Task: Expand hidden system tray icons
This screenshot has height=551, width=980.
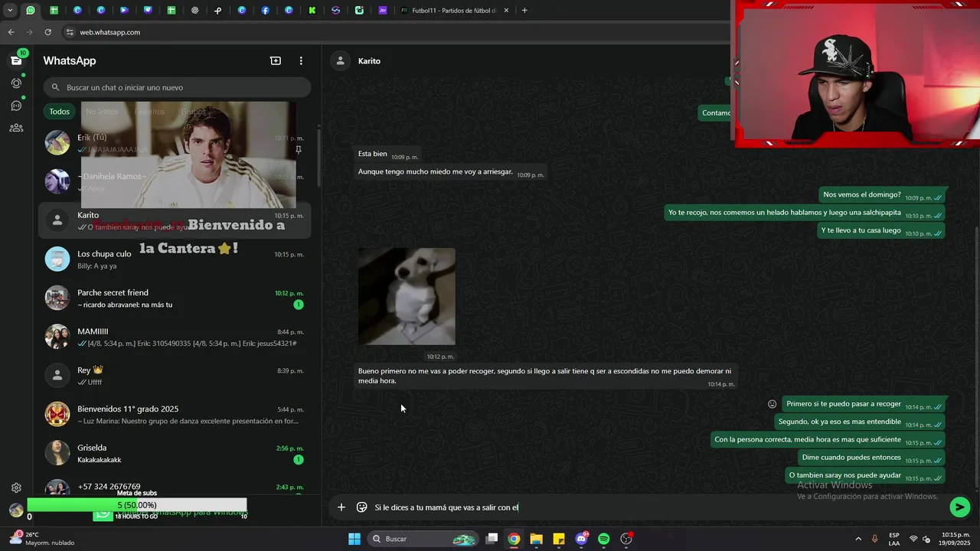Action: (857, 539)
